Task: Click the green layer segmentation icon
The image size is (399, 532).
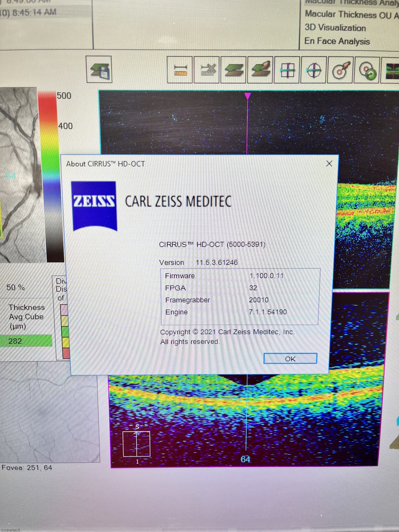Action: [234, 70]
